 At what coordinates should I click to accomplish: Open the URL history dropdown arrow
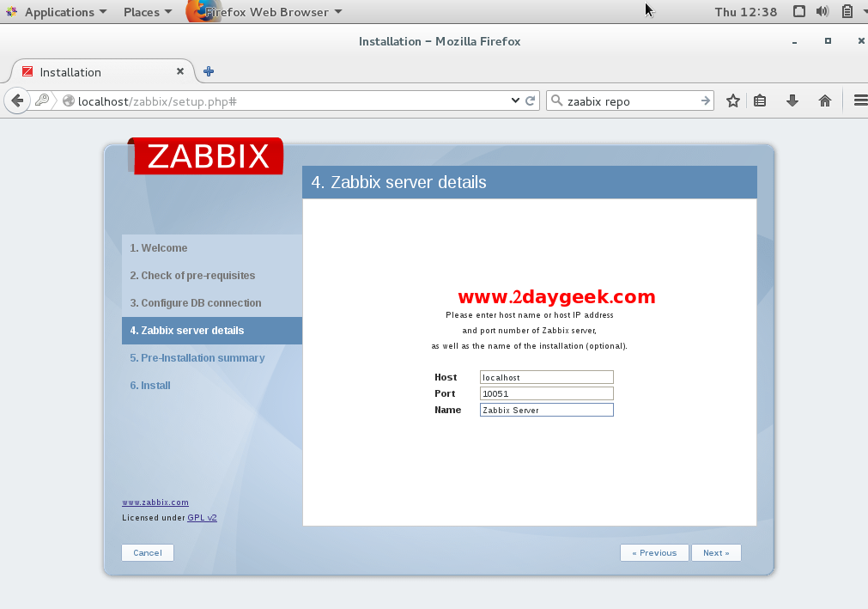[x=515, y=100]
